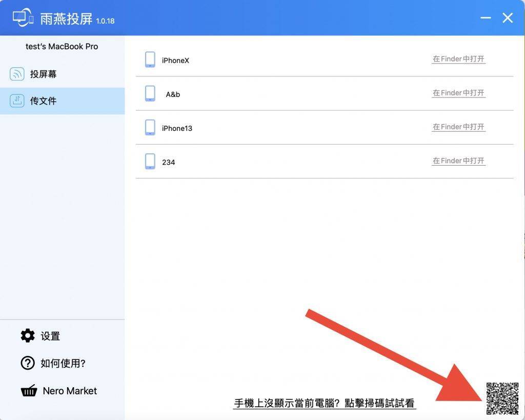Click the 传文件 transfer icon in sidebar
This screenshot has width=525, height=420.
pyautogui.click(x=17, y=101)
